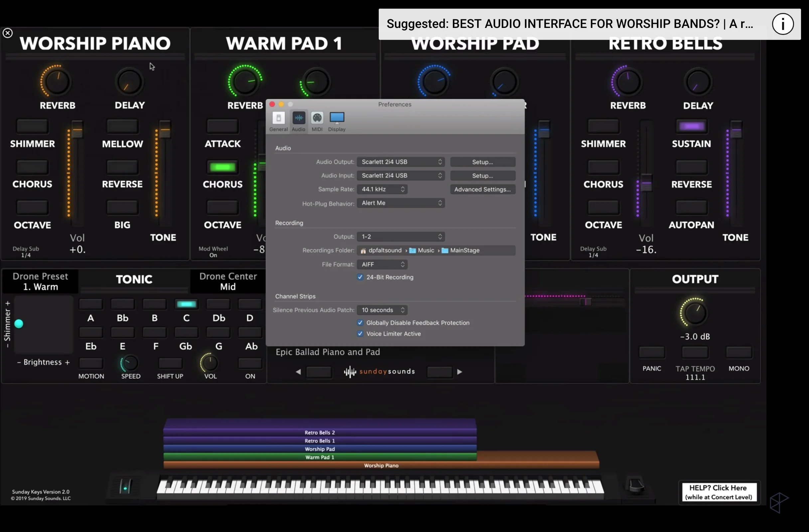Toggle drone MOTION button
Screen dimensions: 809x532
point(91,363)
